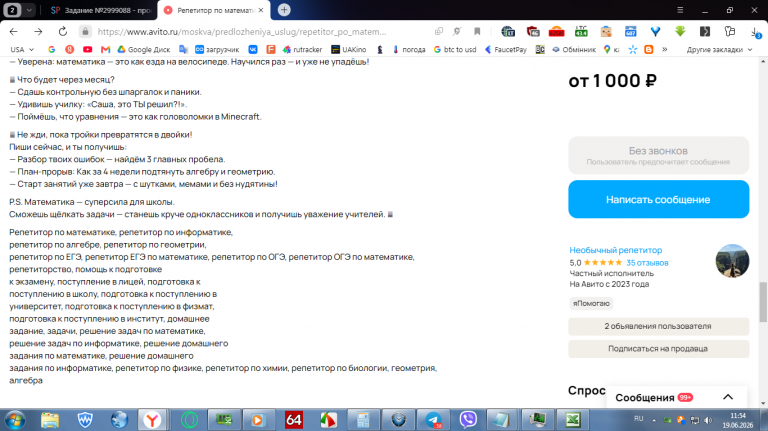Open Viber from the taskbar
The image size is (768, 431).
pyautogui.click(x=468, y=420)
